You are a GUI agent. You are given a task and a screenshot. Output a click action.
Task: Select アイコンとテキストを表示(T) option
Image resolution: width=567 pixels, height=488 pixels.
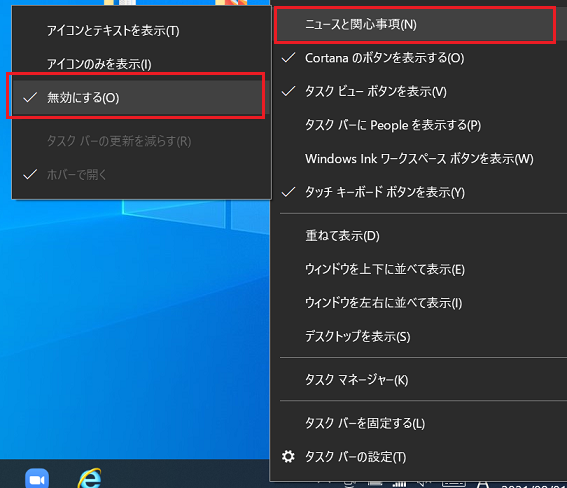pyautogui.click(x=141, y=31)
